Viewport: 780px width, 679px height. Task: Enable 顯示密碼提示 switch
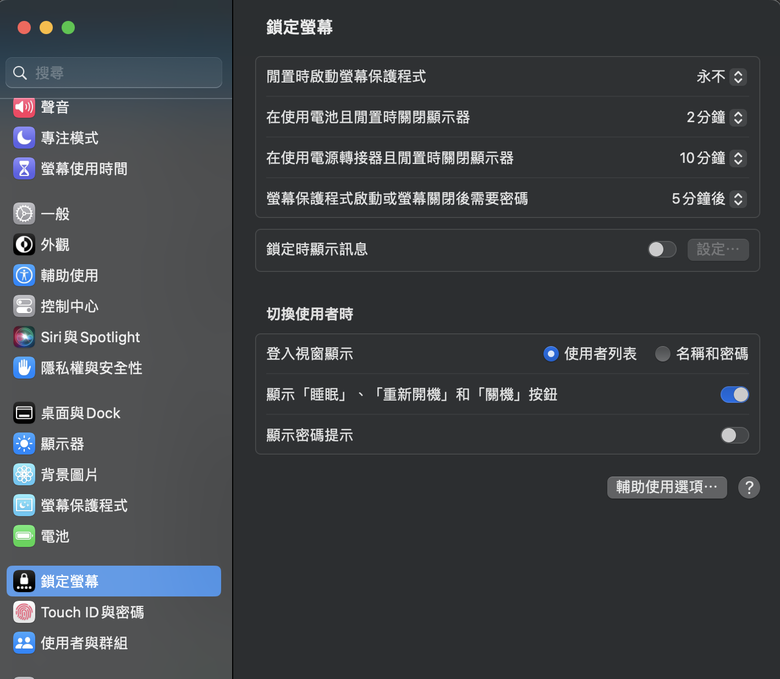pyautogui.click(x=734, y=435)
